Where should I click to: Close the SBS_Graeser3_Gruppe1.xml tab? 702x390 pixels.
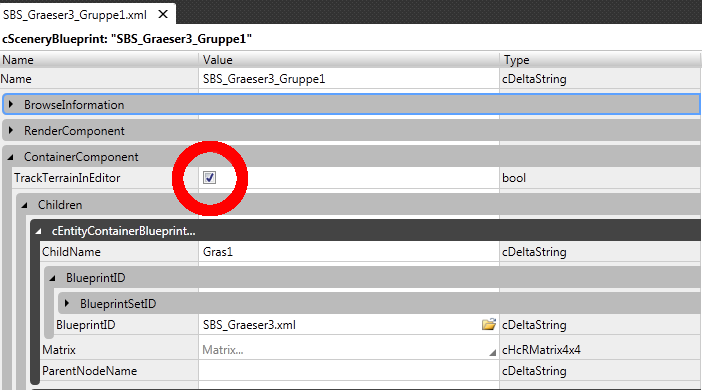(163, 14)
